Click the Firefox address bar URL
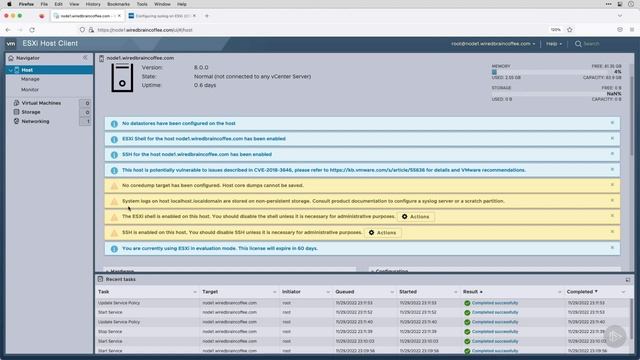 point(145,30)
